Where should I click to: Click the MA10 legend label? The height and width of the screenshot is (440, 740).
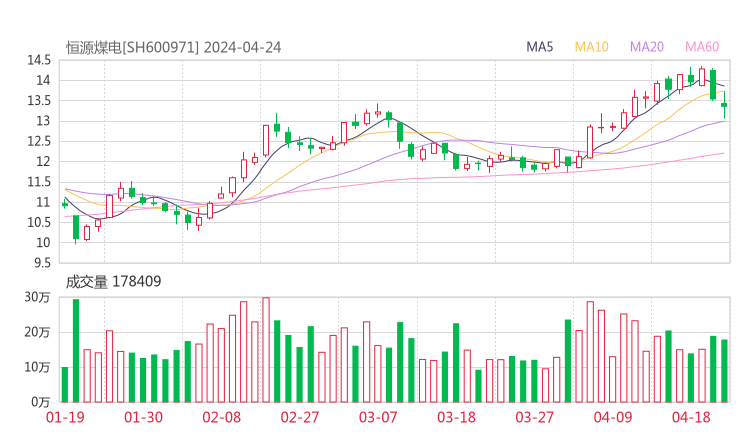pyautogui.click(x=591, y=47)
